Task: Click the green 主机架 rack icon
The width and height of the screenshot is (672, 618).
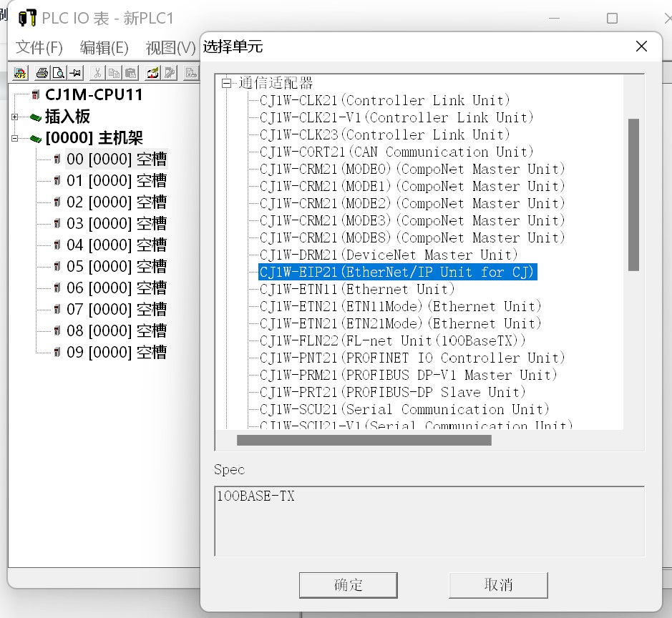Action: (x=36, y=138)
